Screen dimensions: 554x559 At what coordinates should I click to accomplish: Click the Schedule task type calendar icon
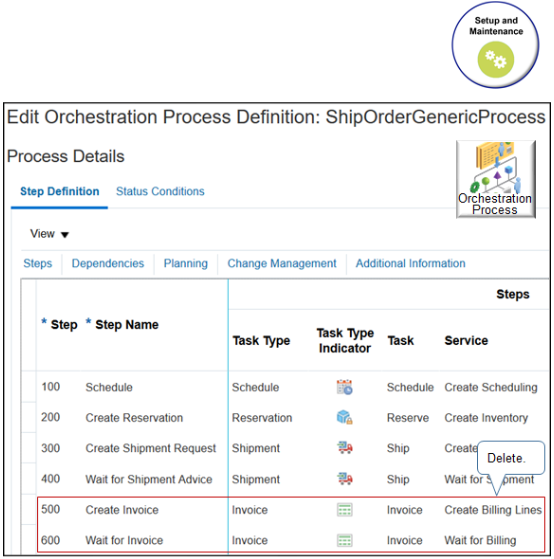[x=344, y=387]
